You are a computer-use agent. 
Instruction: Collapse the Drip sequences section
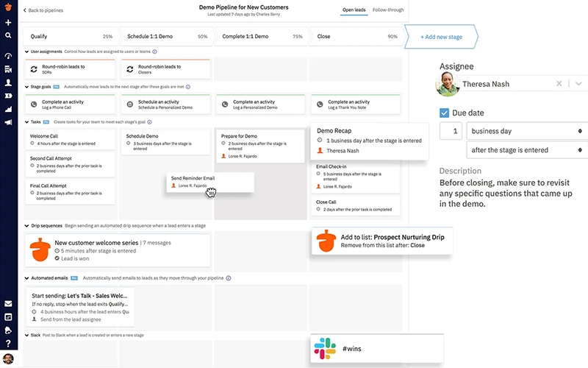pyautogui.click(x=26, y=226)
